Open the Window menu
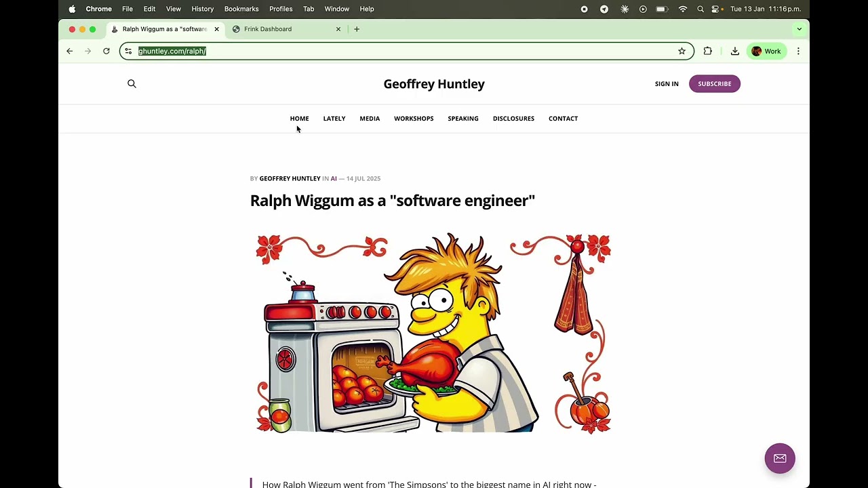 [x=337, y=9]
